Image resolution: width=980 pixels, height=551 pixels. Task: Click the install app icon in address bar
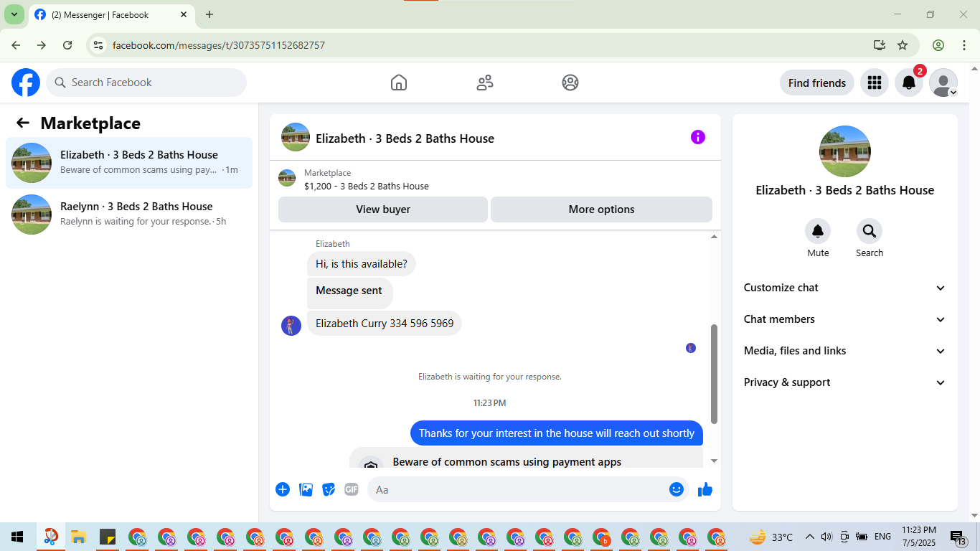(x=880, y=45)
